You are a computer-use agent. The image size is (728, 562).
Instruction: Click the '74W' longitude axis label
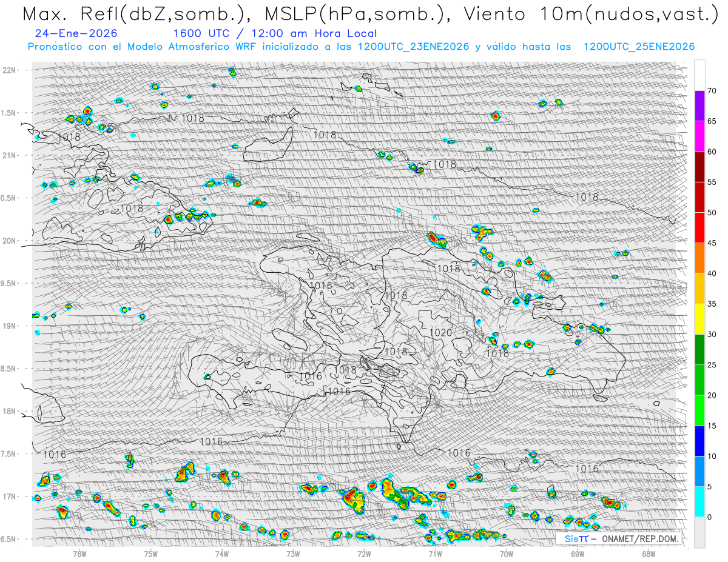222,554
